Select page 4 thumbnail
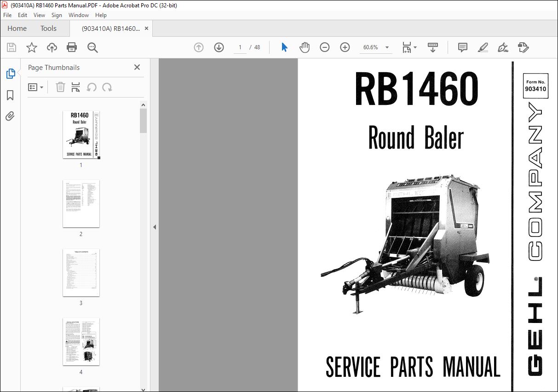Viewport: 558px width, 392px height. pos(81,342)
